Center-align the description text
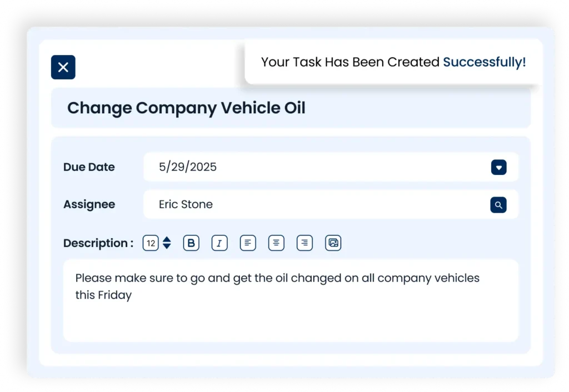The height and width of the screenshot is (392, 569). tap(276, 243)
